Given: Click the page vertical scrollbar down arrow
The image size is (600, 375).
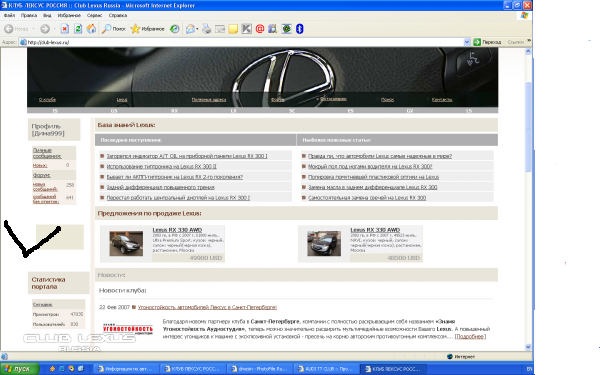Looking at the screenshot, I should [x=528, y=347].
